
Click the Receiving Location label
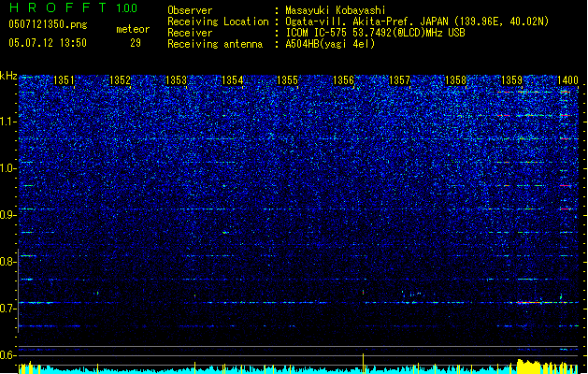218,22
